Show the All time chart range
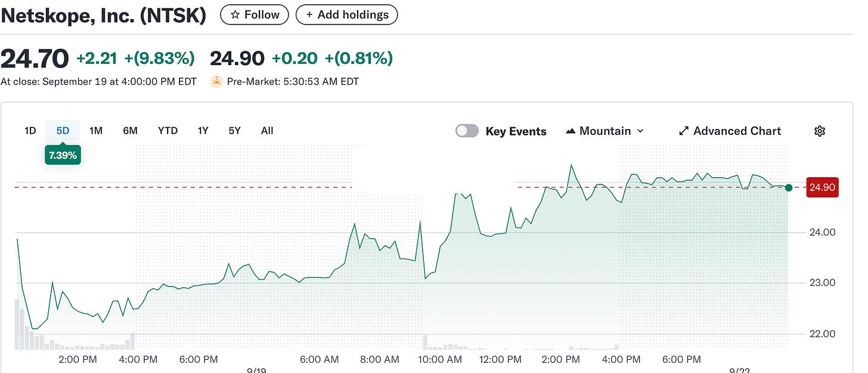Screen dimensions: 868x373 [x=267, y=131]
